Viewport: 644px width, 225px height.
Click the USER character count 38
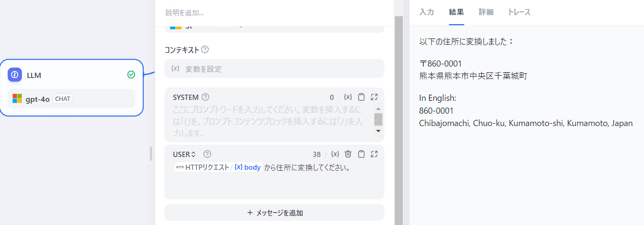pos(317,154)
